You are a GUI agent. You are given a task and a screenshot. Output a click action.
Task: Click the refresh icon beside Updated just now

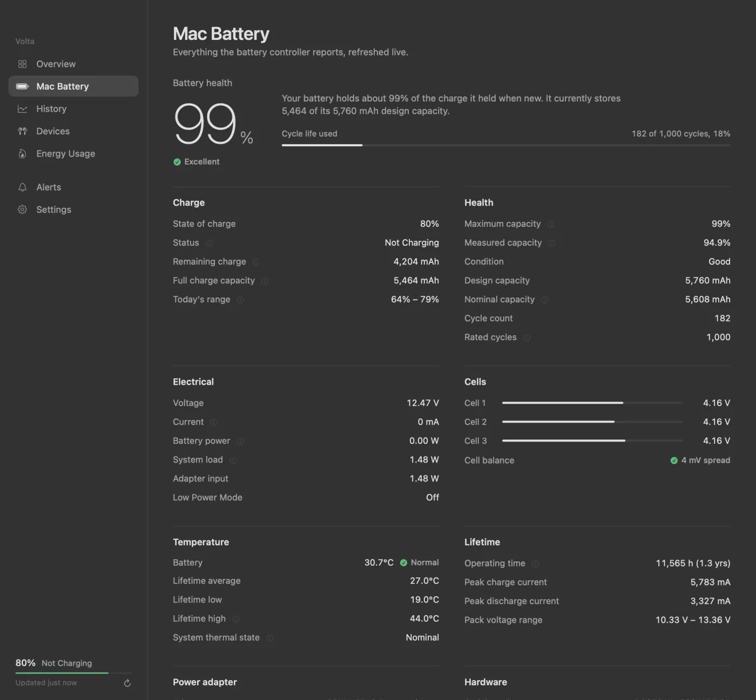127,683
